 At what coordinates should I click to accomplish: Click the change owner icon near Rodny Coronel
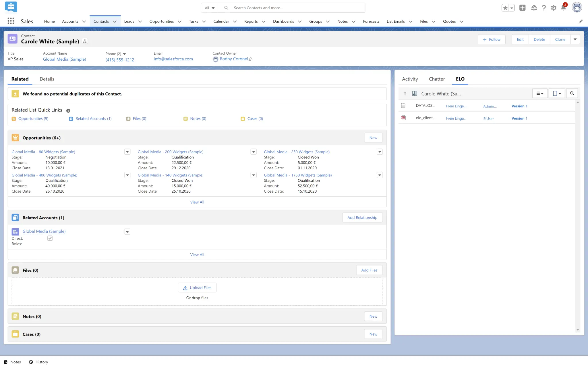250,59
